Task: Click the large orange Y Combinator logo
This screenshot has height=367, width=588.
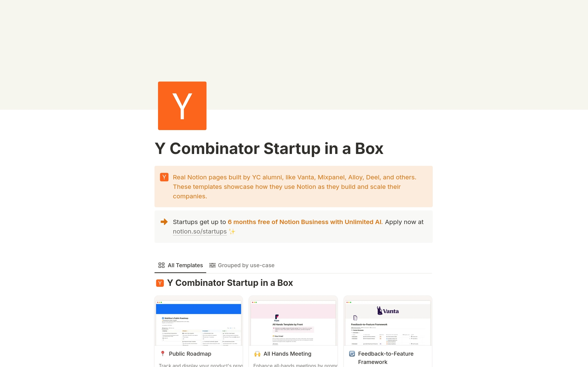Action: coord(182,106)
